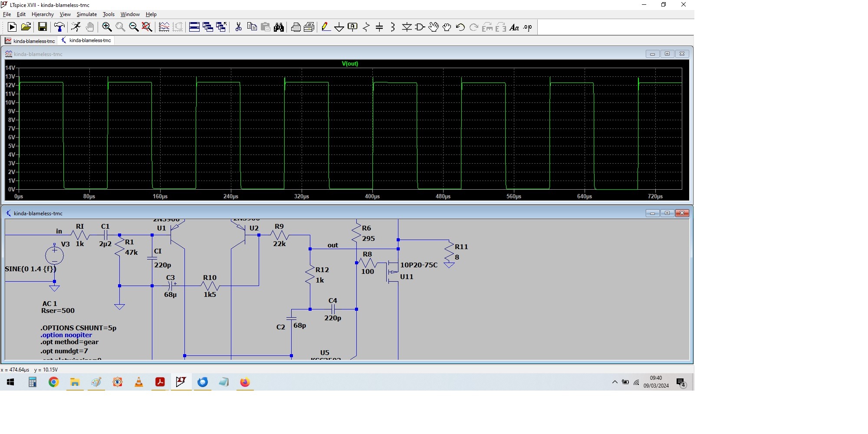The height and width of the screenshot is (434, 868).
Task: Open the notification center icon
Action: coord(681,382)
